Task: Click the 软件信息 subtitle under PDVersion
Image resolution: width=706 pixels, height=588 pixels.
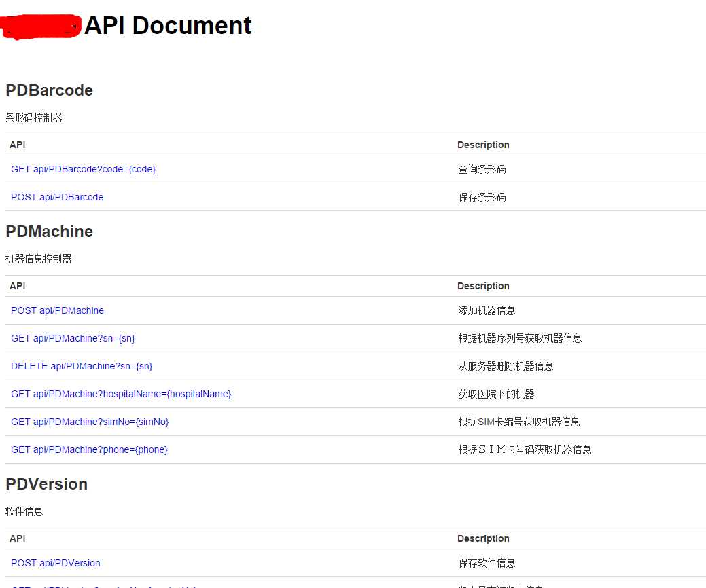Action: 24,511
